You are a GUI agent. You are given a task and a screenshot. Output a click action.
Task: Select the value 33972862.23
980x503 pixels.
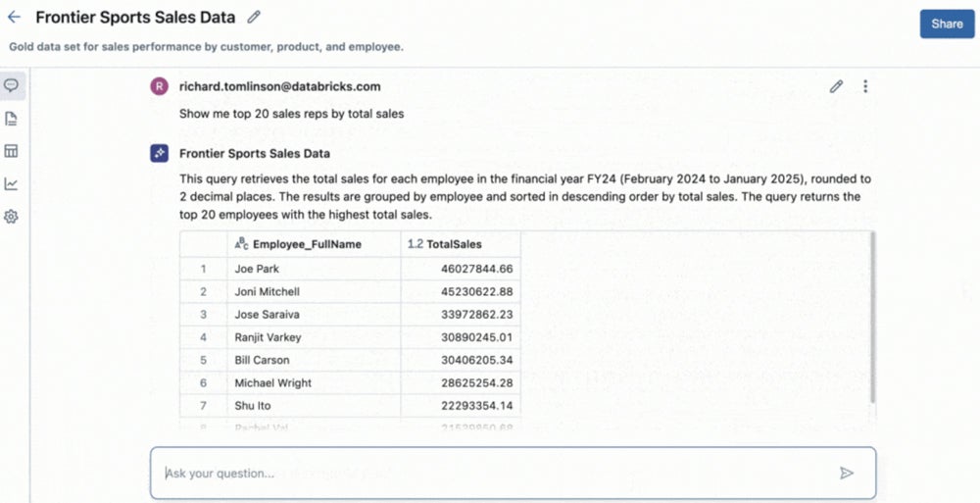click(x=477, y=314)
